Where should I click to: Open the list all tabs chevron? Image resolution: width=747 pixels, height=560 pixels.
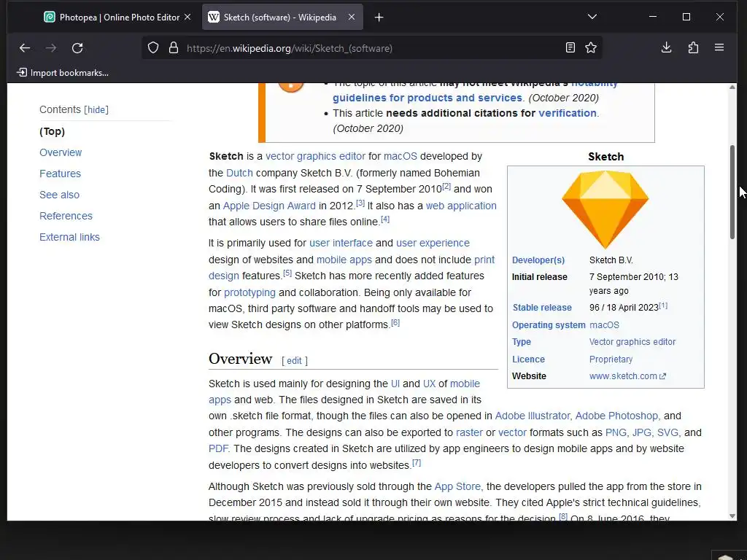pyautogui.click(x=592, y=17)
